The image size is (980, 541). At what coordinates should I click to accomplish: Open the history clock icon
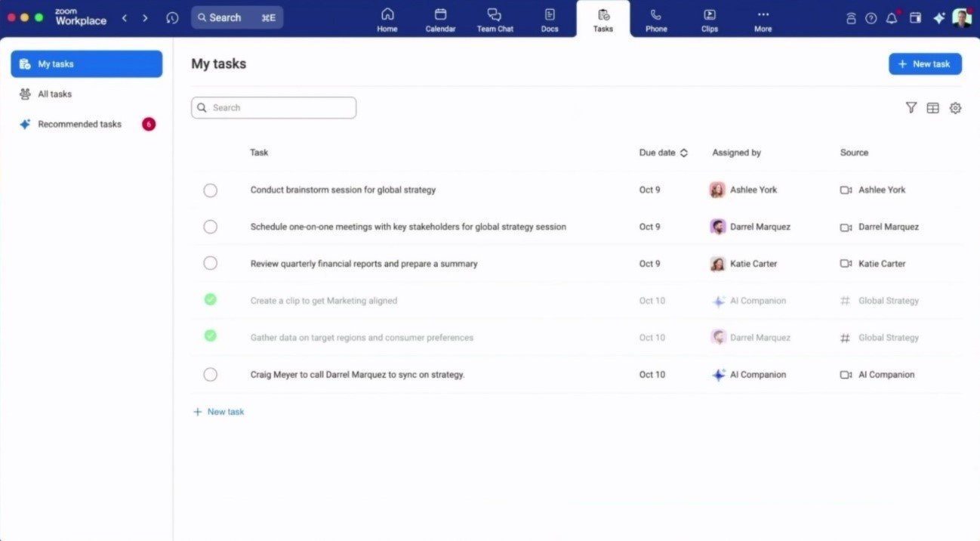172,17
